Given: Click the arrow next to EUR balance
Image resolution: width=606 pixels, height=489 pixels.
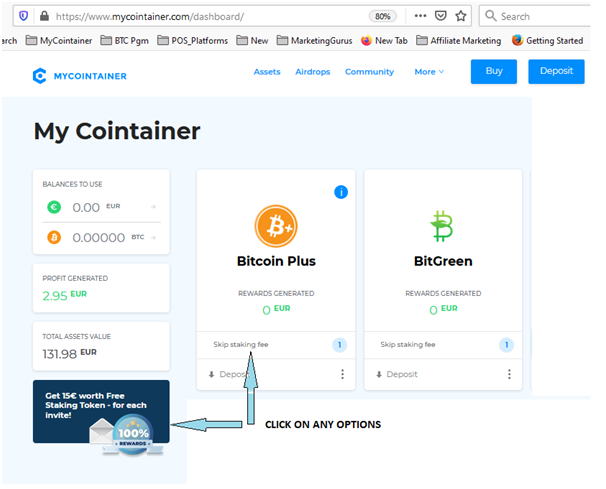Looking at the screenshot, I should (x=153, y=207).
